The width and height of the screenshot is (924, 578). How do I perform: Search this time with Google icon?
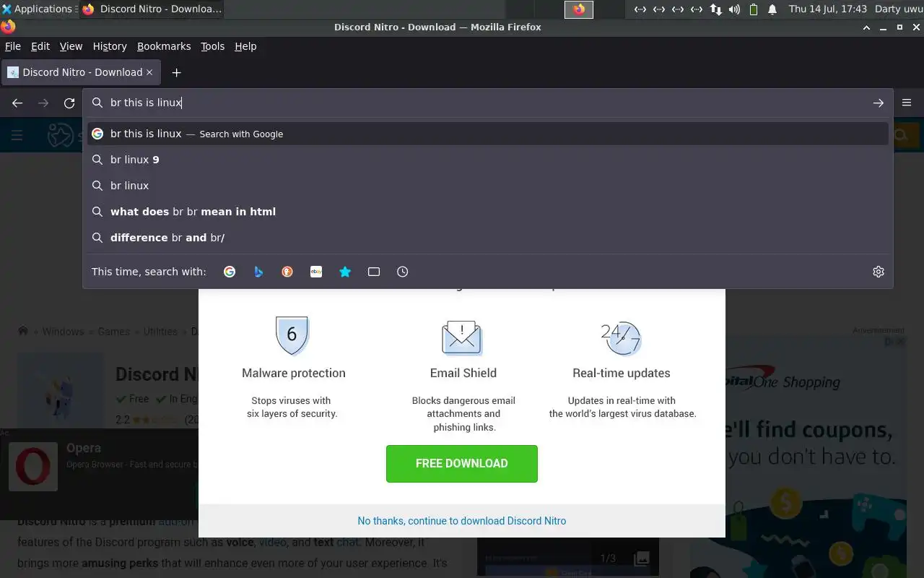pos(230,272)
